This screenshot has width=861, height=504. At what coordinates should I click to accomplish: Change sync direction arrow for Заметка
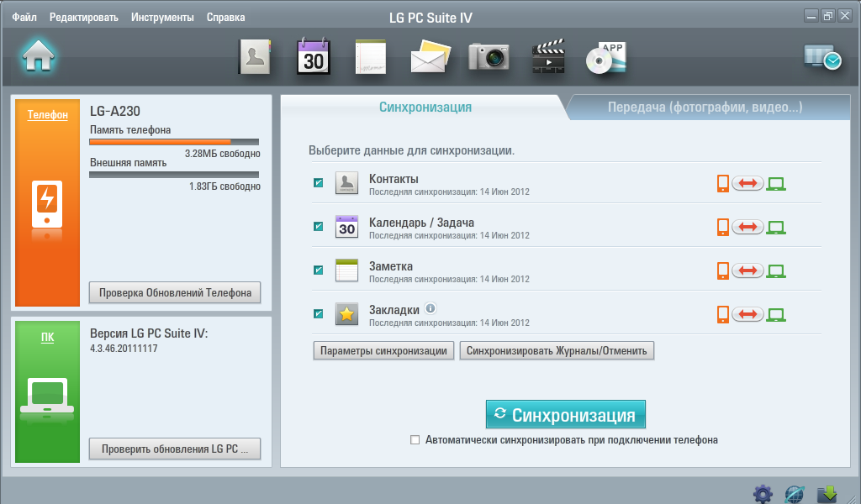(747, 270)
